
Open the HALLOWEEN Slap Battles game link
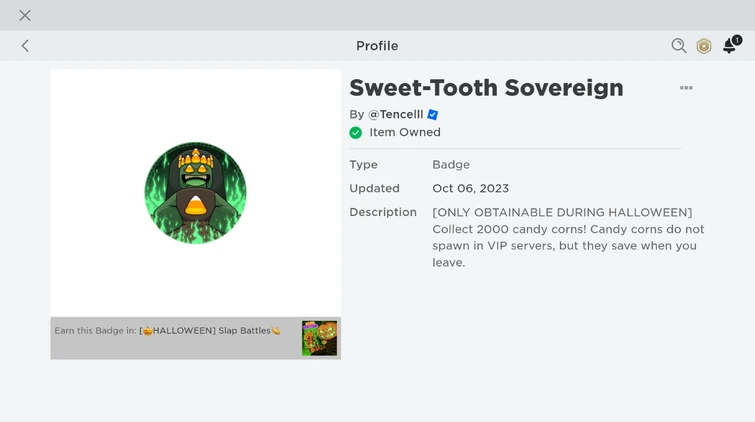tap(210, 330)
